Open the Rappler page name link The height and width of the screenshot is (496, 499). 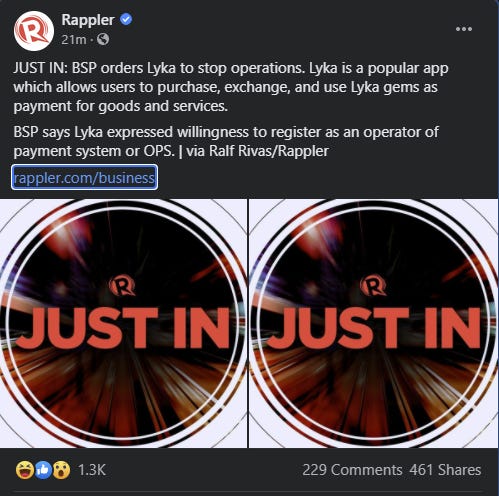[88, 20]
